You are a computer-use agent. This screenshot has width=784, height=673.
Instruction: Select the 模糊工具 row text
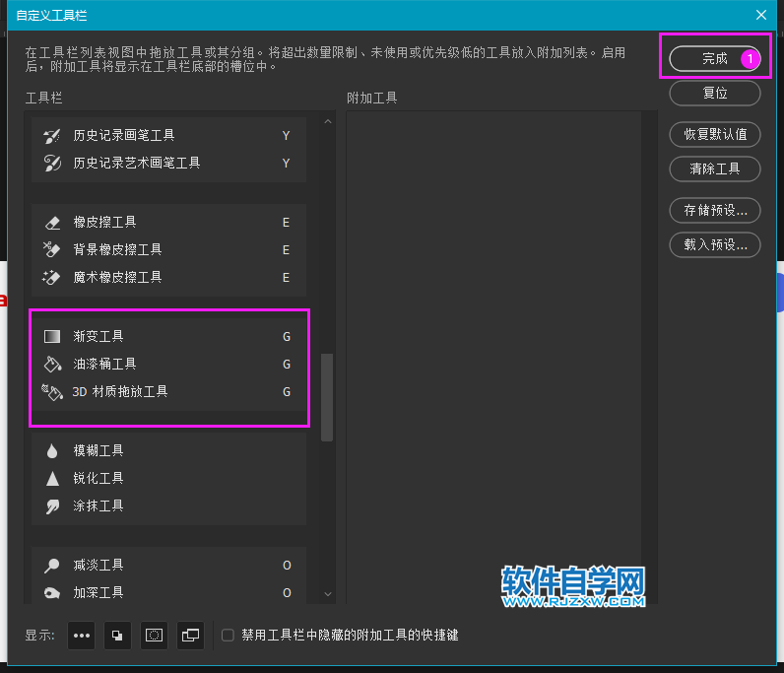click(98, 451)
